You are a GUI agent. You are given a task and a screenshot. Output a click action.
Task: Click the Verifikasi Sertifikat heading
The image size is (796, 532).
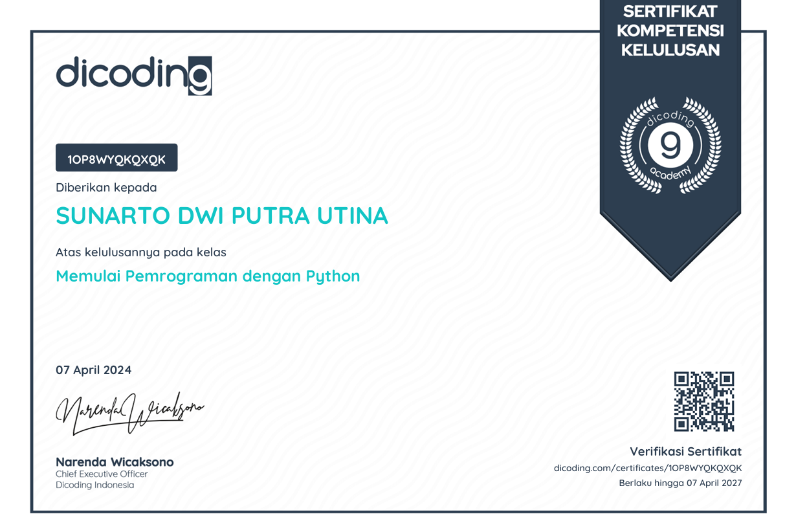685,452
